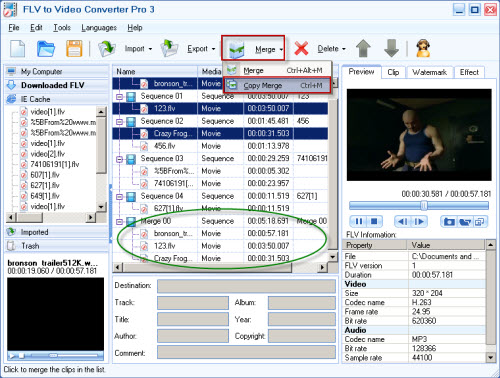The width and height of the screenshot is (500, 378).
Task: Select the 123.flv row under Sequence 01
Action: (220, 108)
